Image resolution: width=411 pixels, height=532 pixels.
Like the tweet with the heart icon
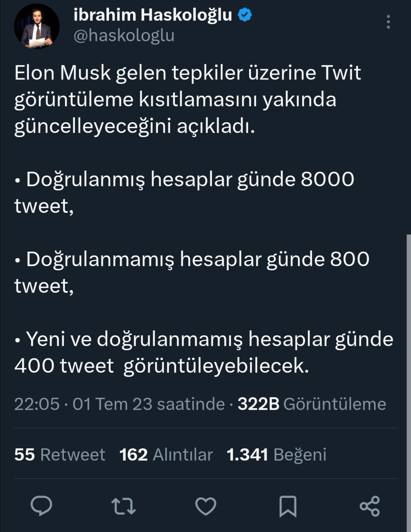coord(205,506)
